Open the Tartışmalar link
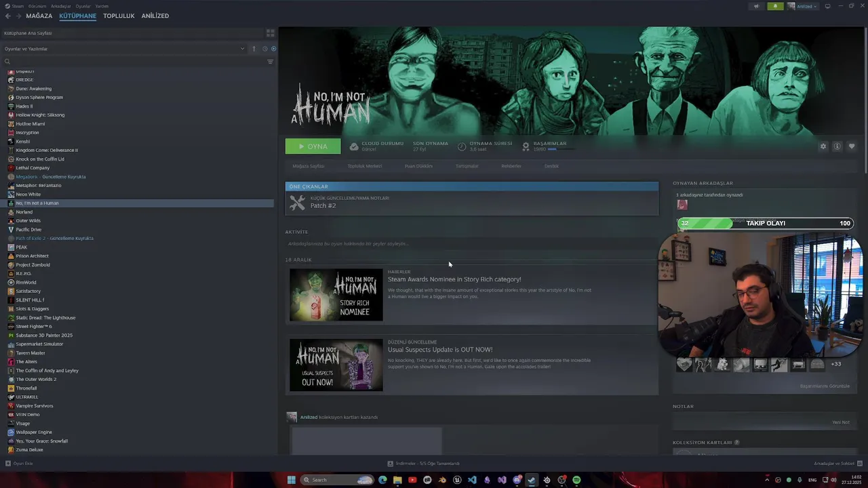 [x=467, y=166]
